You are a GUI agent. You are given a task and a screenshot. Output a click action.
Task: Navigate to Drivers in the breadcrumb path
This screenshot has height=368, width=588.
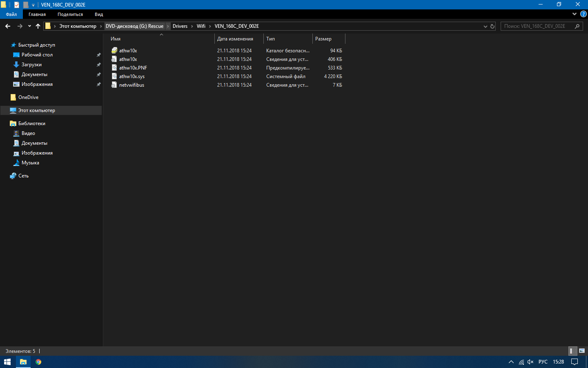pos(180,26)
